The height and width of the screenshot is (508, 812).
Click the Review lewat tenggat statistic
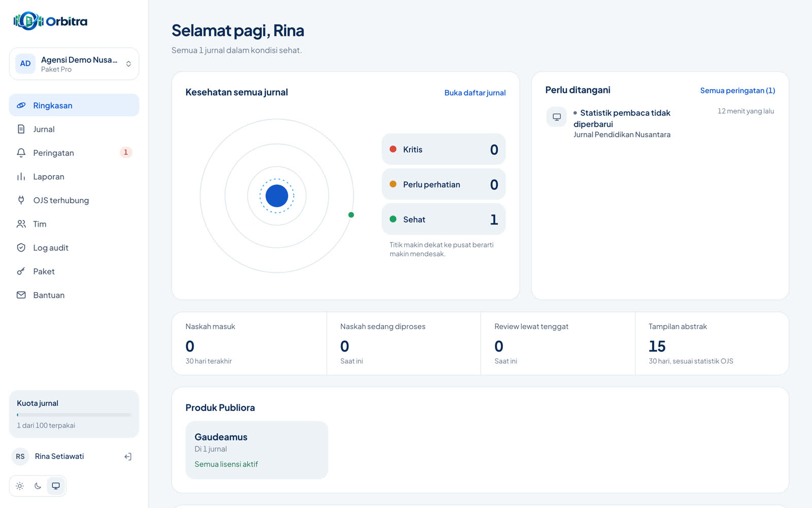558,344
